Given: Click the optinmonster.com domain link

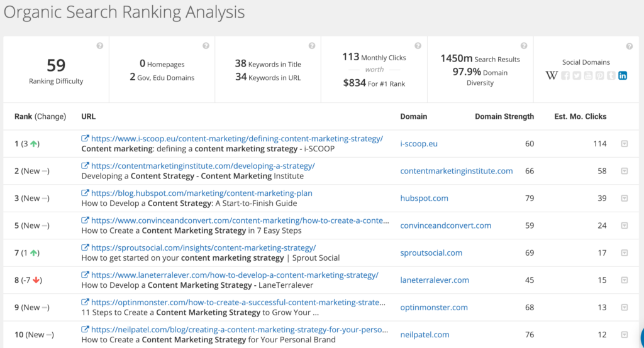Looking at the screenshot, I should 434,307.
